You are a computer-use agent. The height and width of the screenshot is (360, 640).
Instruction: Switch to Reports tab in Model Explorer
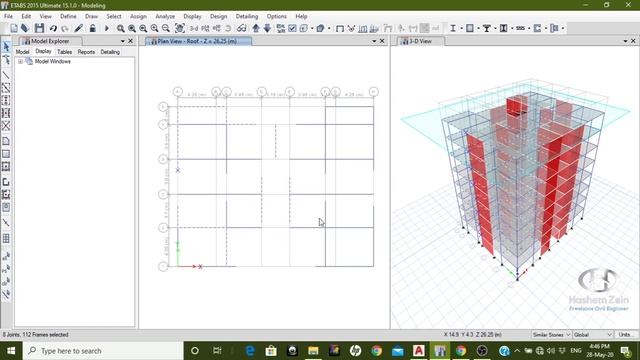[x=86, y=52]
